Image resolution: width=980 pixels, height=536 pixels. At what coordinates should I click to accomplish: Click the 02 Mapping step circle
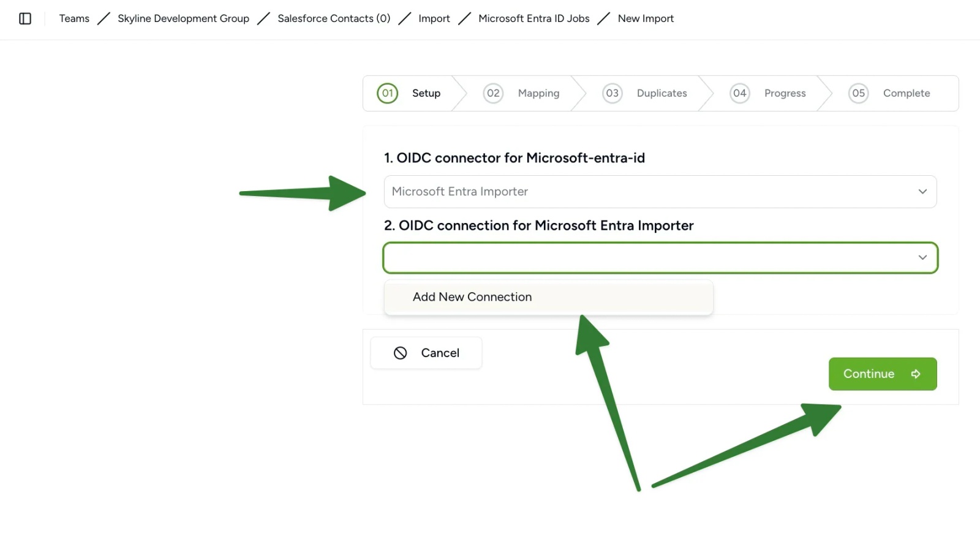click(493, 93)
